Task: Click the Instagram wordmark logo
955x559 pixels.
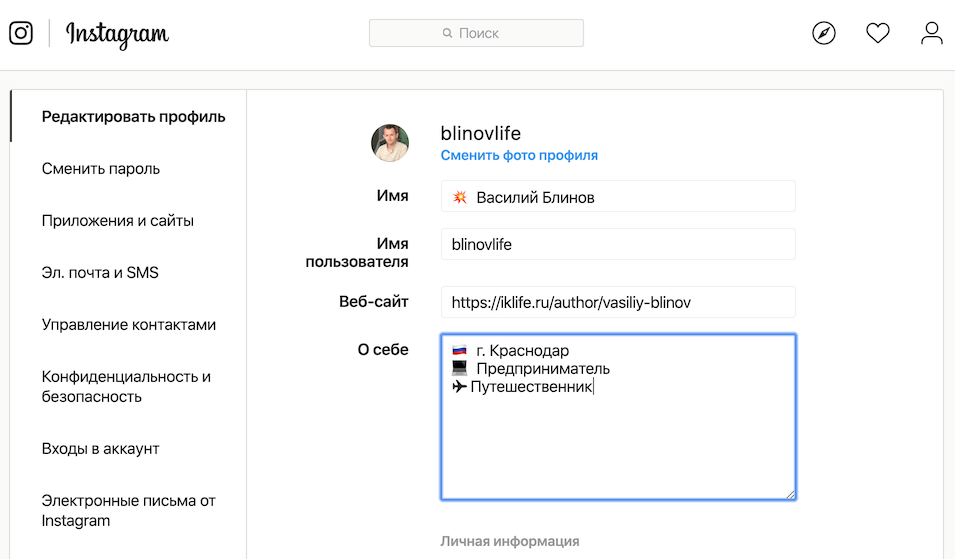Action: [117, 34]
